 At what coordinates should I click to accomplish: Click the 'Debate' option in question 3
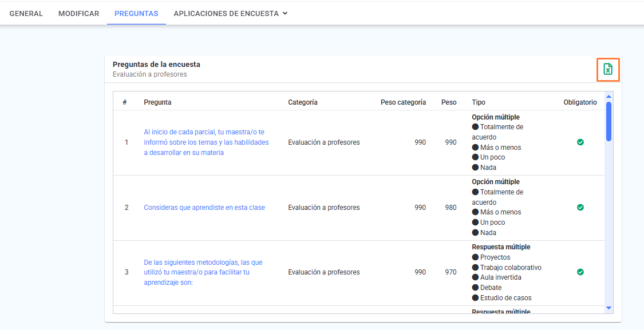[487, 288]
